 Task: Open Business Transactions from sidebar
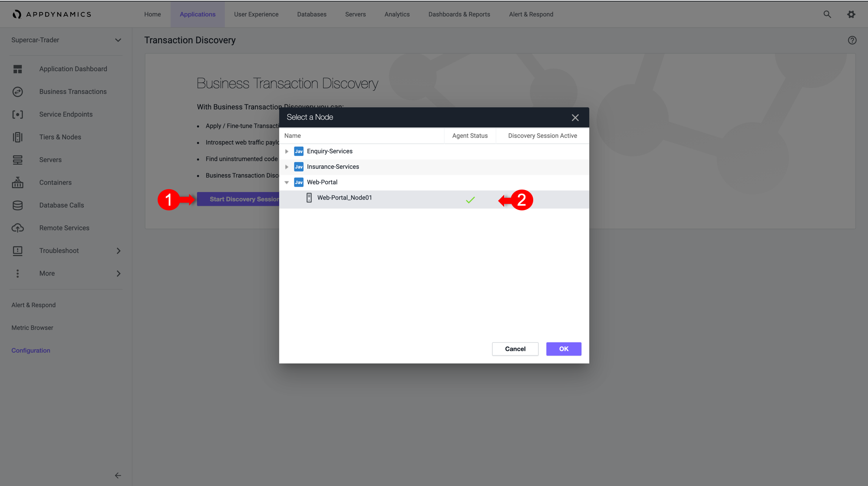[73, 92]
